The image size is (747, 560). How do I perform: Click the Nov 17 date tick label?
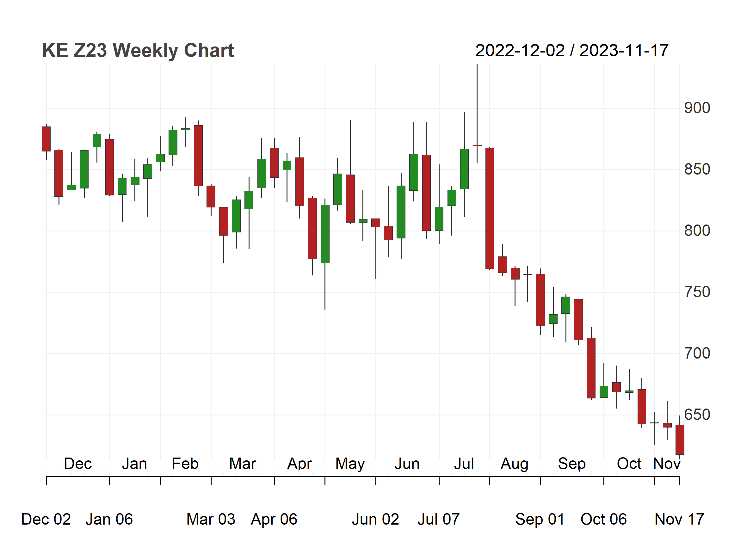(679, 520)
